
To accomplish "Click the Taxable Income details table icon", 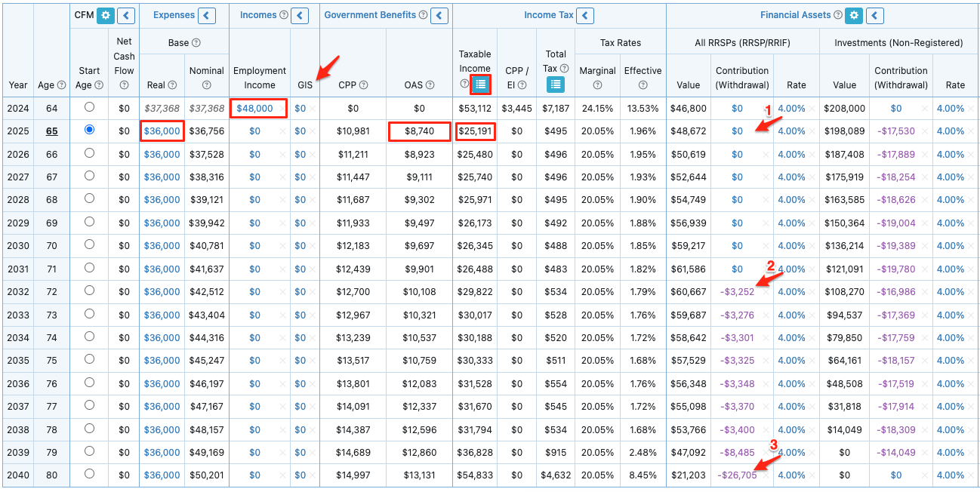I will (x=481, y=84).
